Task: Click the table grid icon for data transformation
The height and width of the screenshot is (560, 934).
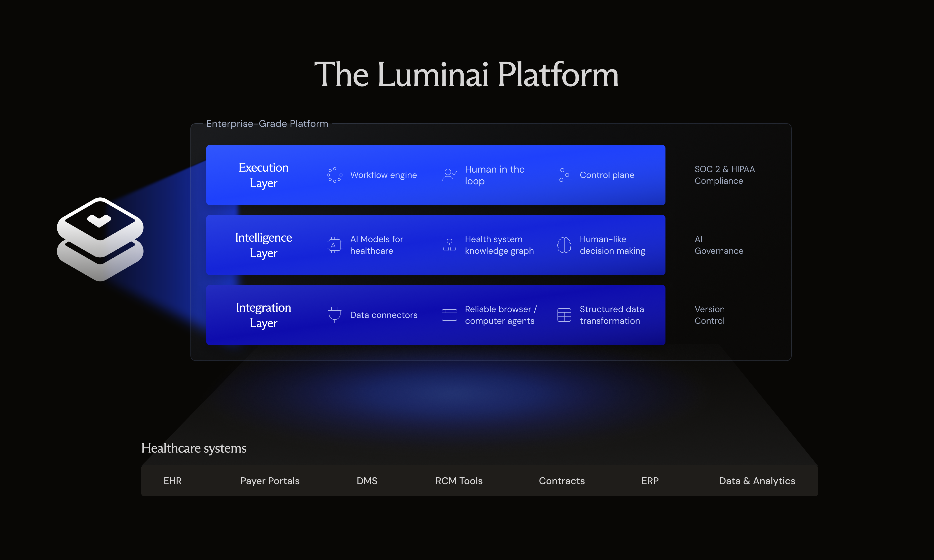Action: click(564, 315)
